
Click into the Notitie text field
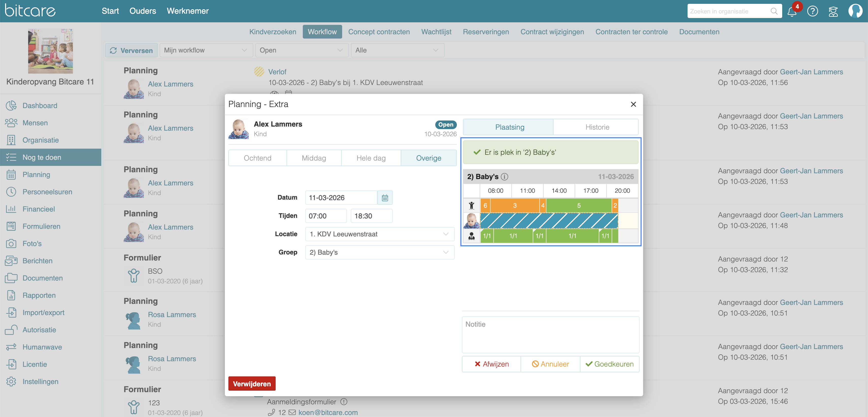coord(550,334)
